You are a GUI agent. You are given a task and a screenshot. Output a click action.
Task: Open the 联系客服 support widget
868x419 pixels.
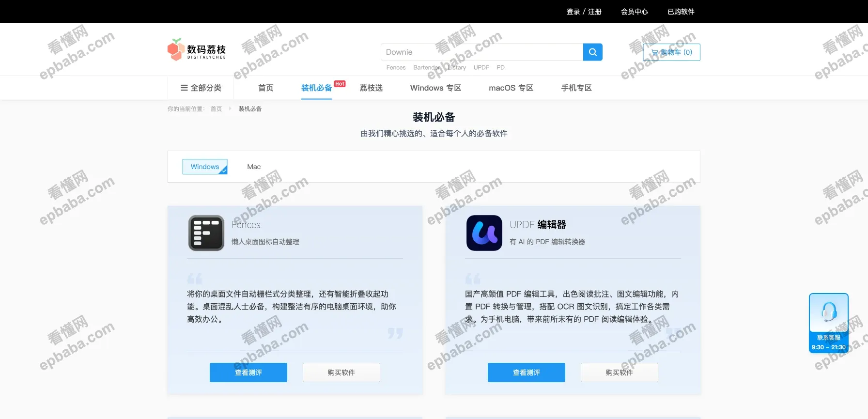[829, 323]
